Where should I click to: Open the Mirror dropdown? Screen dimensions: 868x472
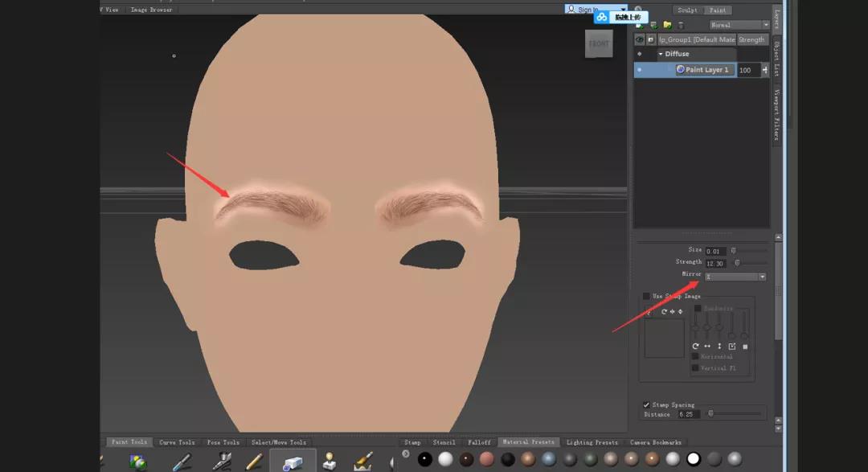pyautogui.click(x=735, y=277)
